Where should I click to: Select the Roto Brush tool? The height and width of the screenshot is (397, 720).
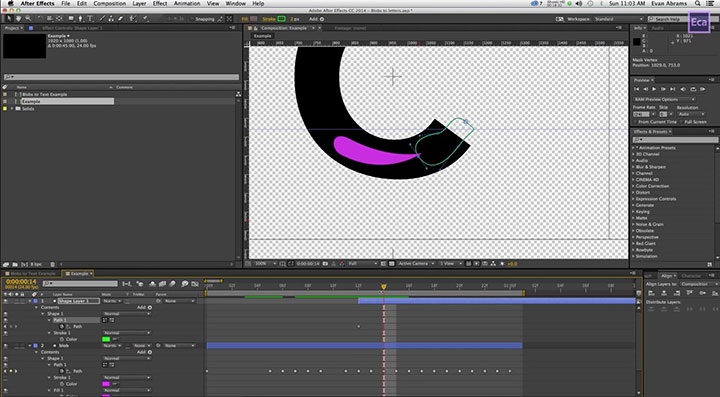[x=132, y=19]
